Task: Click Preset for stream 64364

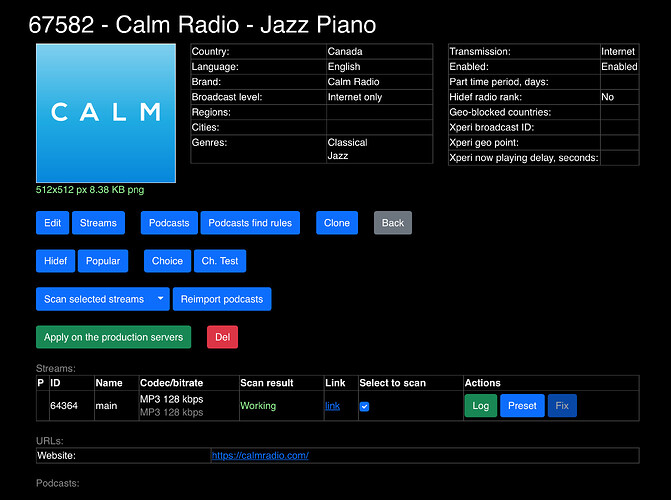Action: (x=522, y=405)
